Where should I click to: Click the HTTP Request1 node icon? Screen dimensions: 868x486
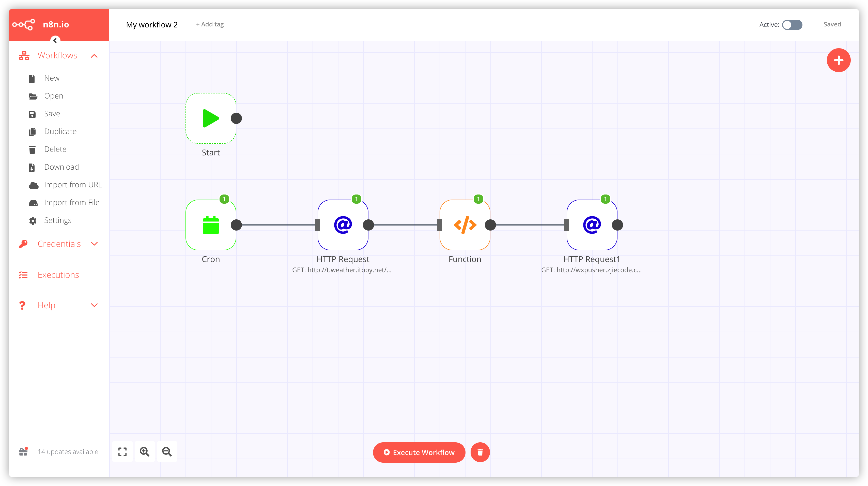coord(592,225)
